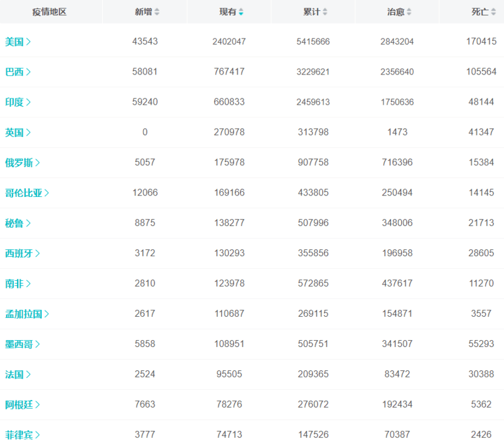Select 哥伦比亚 recovered value 250494
The width and height of the screenshot is (504, 448).
[397, 192]
